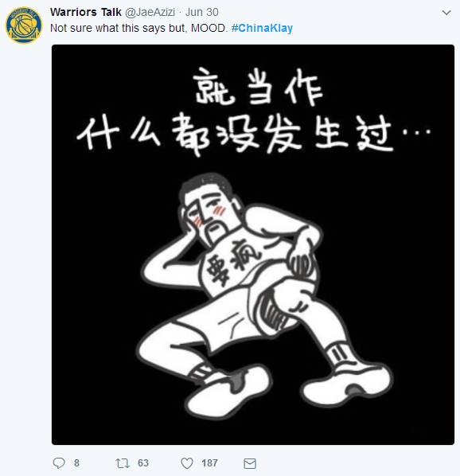Send tweet via direct message envelope icon
This screenshot has height=476, width=460.
click(250, 463)
